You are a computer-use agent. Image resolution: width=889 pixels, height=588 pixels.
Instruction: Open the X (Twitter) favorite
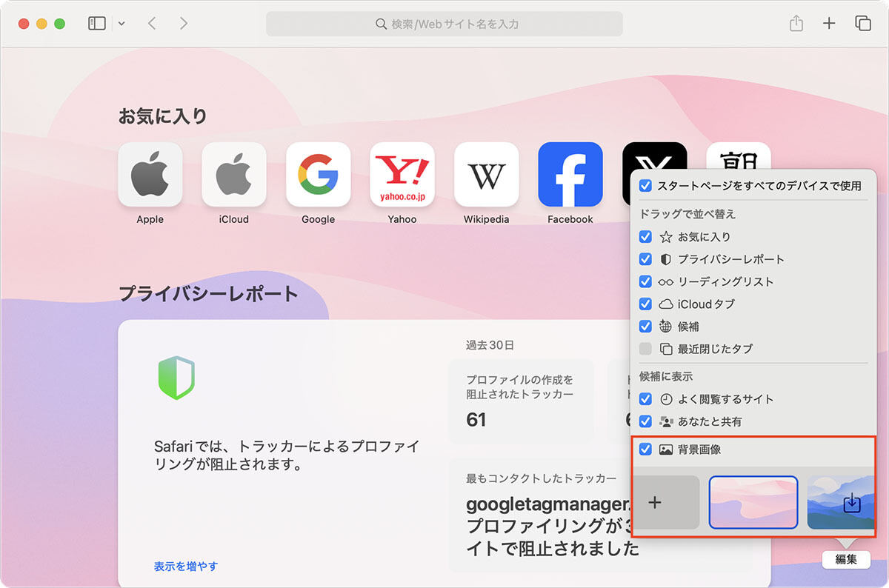click(655, 156)
